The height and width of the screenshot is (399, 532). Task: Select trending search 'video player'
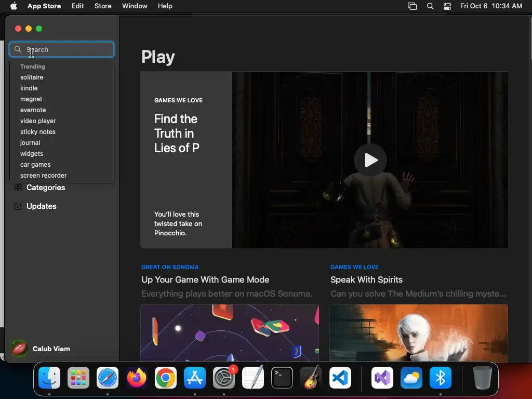38,121
